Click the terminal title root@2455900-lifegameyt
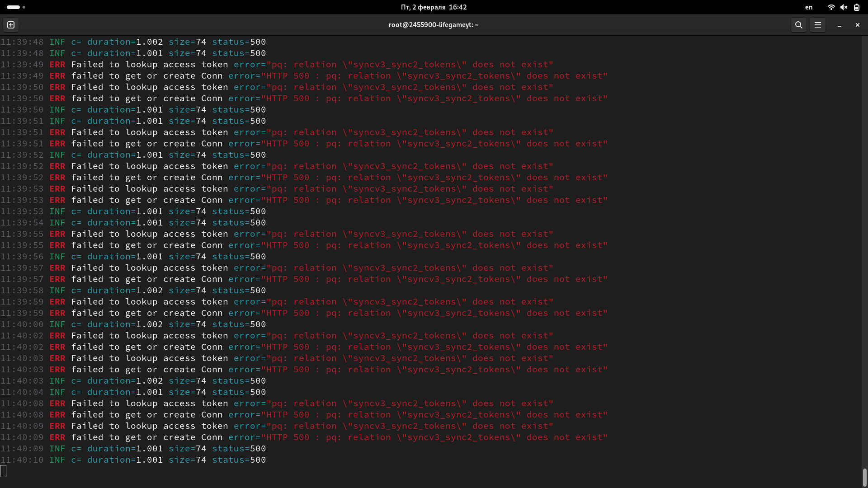The width and height of the screenshot is (868, 488). [434, 25]
